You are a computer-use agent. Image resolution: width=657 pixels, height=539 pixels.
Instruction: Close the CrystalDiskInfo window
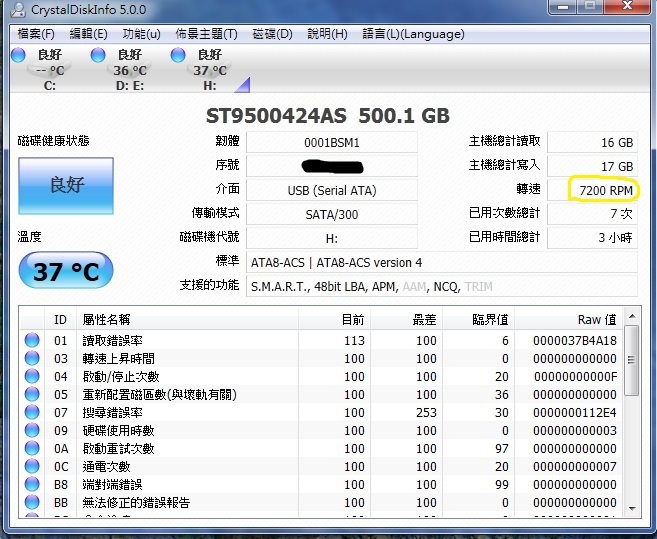[627, 7]
